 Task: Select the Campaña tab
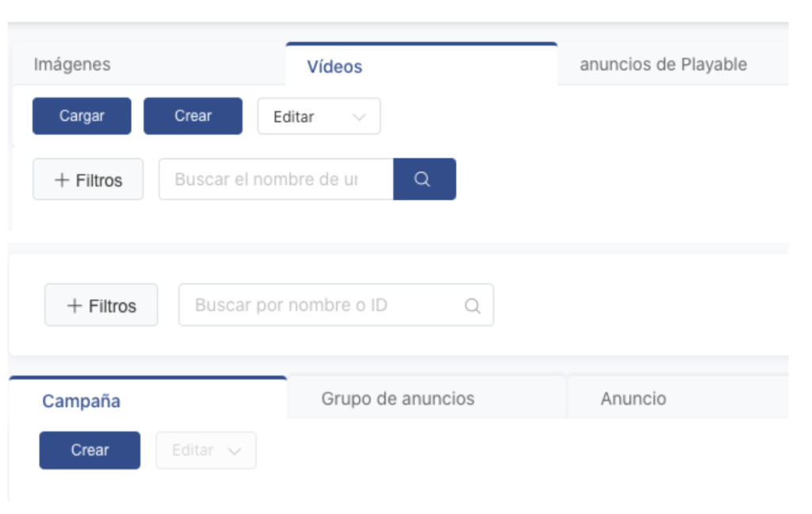coord(148,399)
